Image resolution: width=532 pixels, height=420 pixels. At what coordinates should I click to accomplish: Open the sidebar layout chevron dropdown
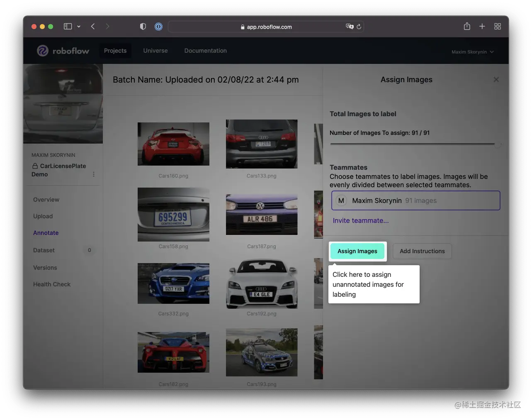[79, 26]
